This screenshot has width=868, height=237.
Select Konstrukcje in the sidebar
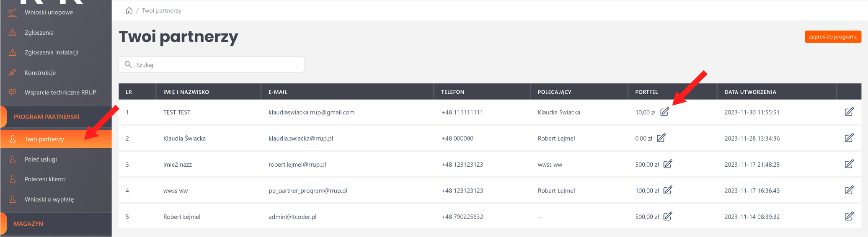(x=40, y=73)
